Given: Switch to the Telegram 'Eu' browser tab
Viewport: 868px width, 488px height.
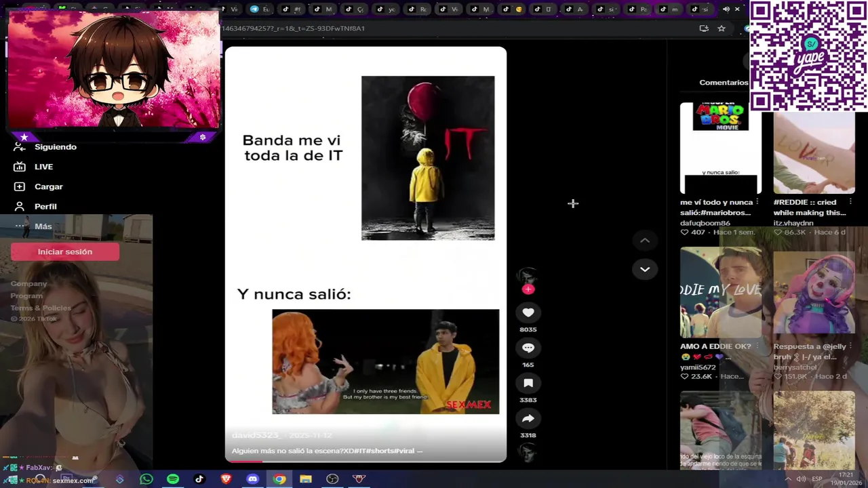Looking at the screenshot, I should pos(260,9).
